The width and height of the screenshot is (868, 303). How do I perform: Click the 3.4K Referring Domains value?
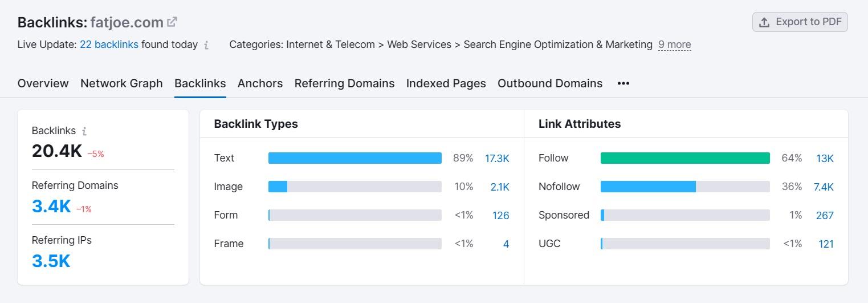[x=51, y=207]
